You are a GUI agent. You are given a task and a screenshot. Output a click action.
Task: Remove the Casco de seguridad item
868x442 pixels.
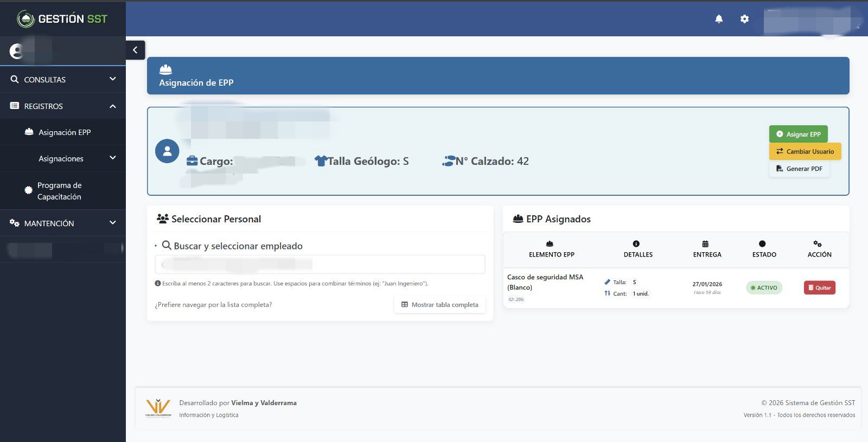pos(819,287)
